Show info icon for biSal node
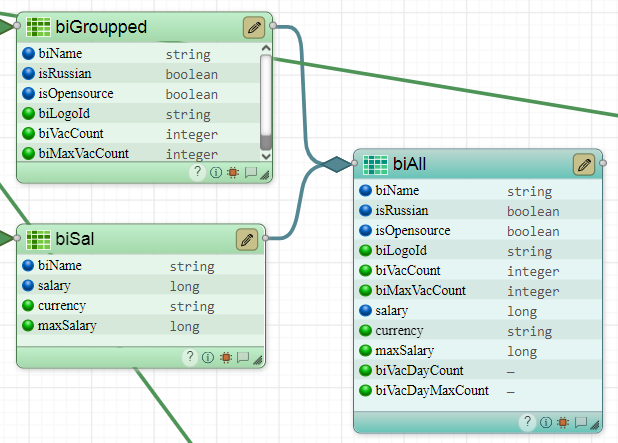Screen dimensions: 618x443 [208, 357]
